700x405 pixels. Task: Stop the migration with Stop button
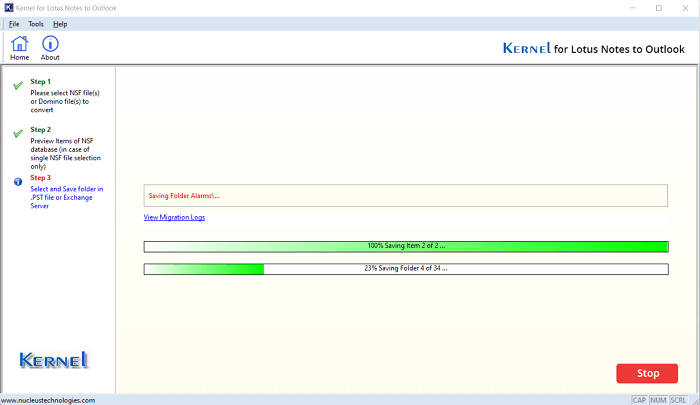647,373
